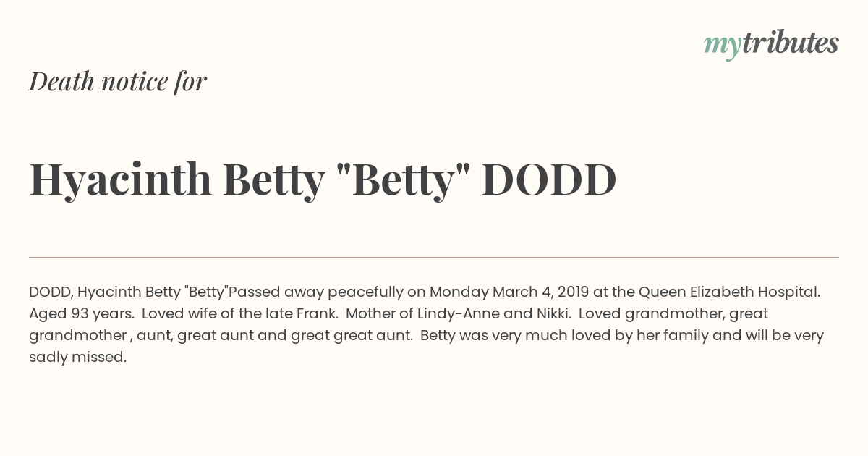868x456 pixels.
Task: Select the "Death notice for" heading
Action: pos(118,81)
